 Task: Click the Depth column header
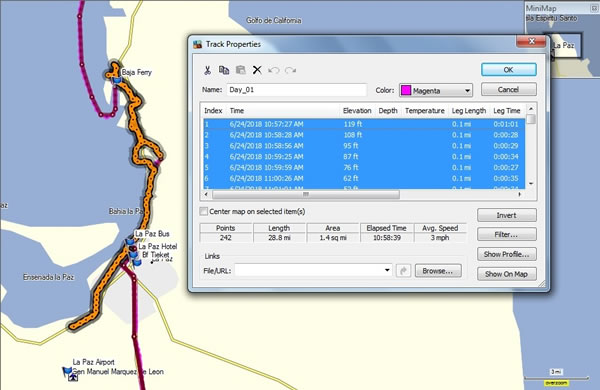388,111
